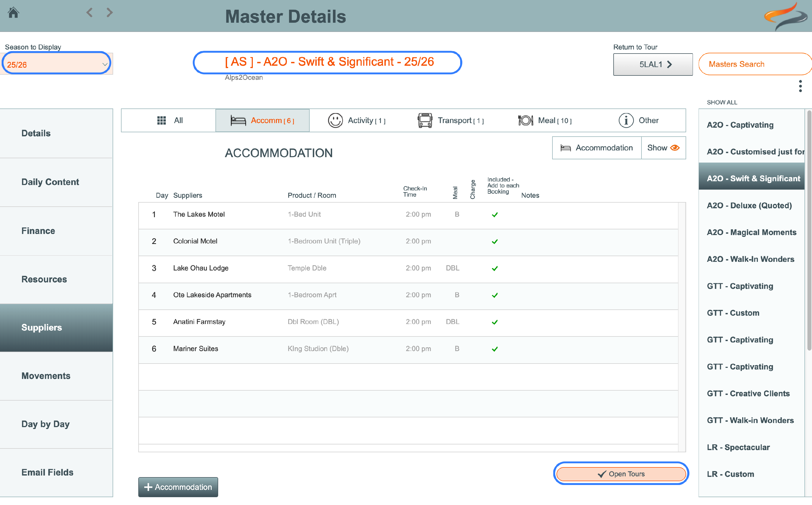Toggle Included checkmark for The Lakes Motel
Image resolution: width=812 pixels, height=505 pixels.
coord(495,215)
